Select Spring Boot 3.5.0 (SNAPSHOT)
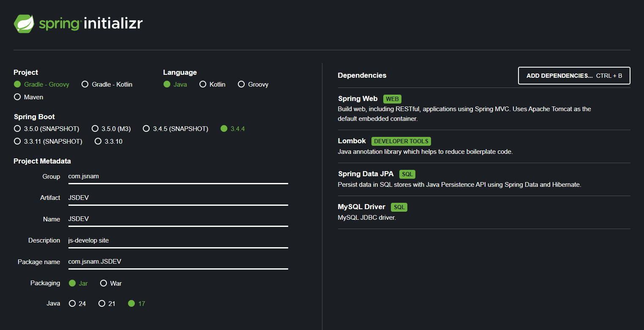 pyautogui.click(x=46, y=129)
